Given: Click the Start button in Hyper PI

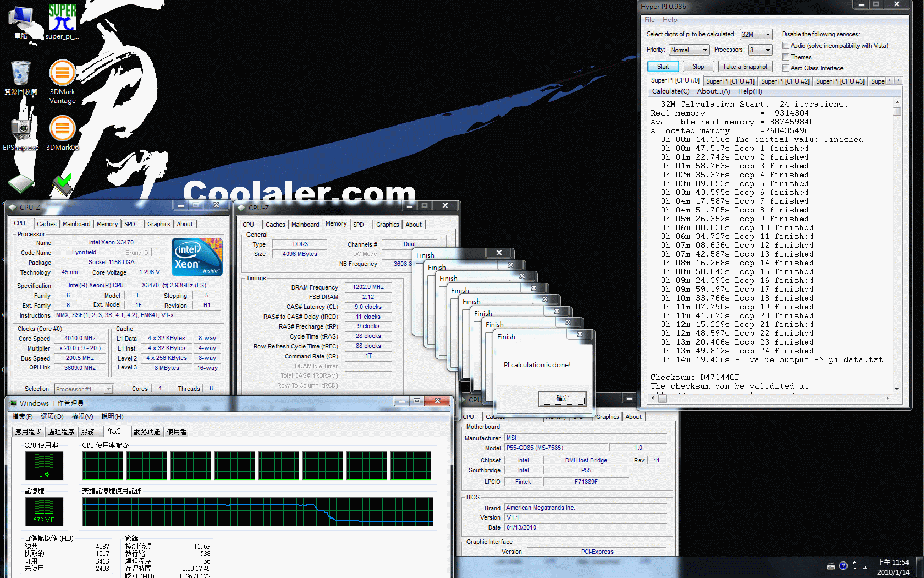Looking at the screenshot, I should [663, 67].
